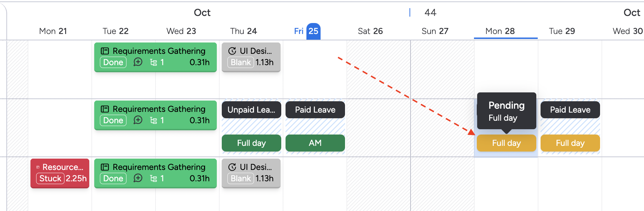Open Blank status badge on top-row UI Desi card
Viewport: 644px width, 211px height.
point(241,62)
